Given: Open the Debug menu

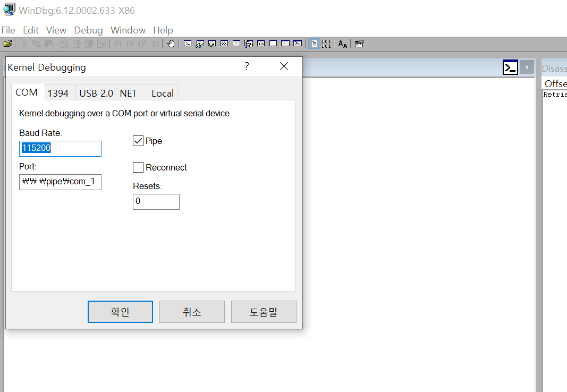Looking at the screenshot, I should [88, 30].
